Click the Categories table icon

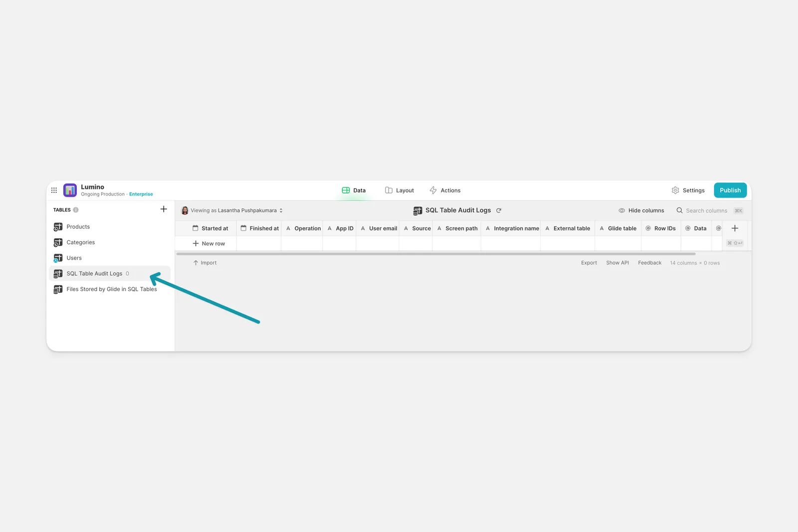click(x=58, y=242)
